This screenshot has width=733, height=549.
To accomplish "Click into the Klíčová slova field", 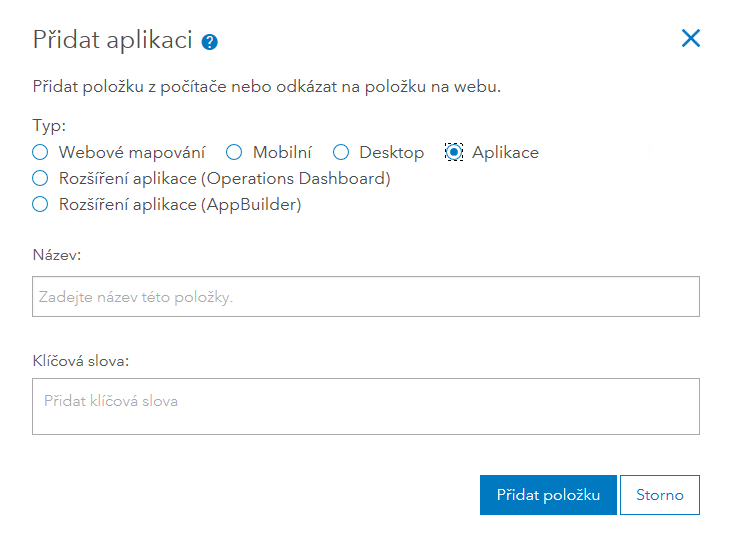I will (x=365, y=406).
